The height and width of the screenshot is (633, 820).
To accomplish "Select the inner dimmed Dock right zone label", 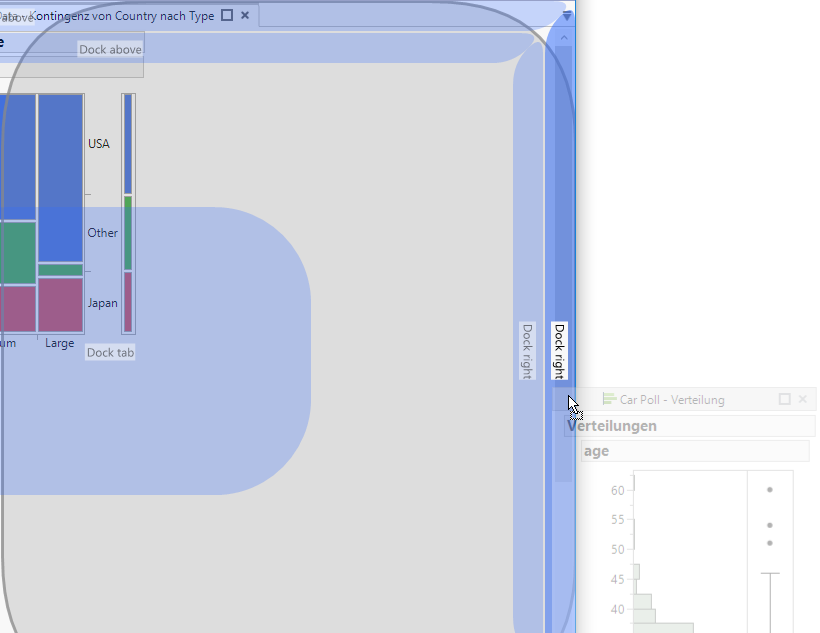I will [527, 351].
